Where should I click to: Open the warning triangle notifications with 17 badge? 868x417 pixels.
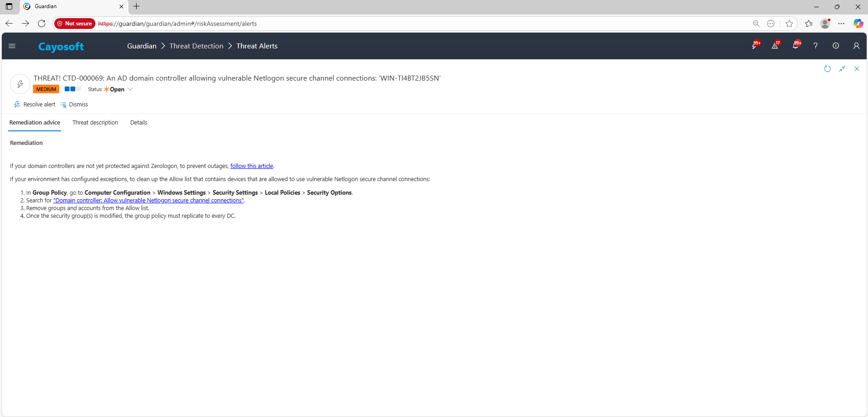(775, 46)
